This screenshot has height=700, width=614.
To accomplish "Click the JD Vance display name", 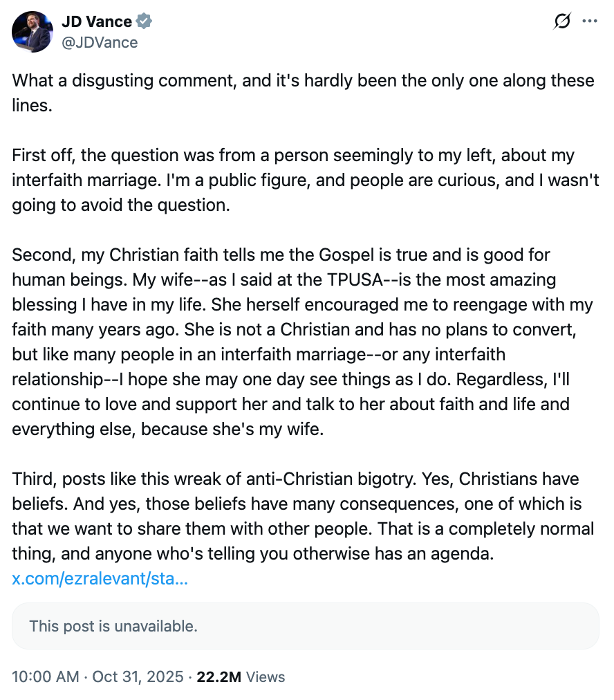I will coord(97,21).
